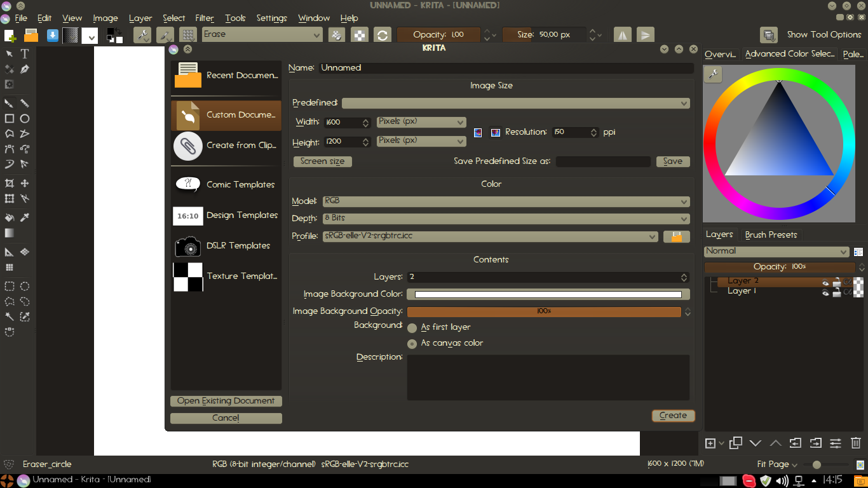Screen dimensions: 868x488
Task: Select the Contiguous Selection magic wand tool
Action: coord(10,316)
